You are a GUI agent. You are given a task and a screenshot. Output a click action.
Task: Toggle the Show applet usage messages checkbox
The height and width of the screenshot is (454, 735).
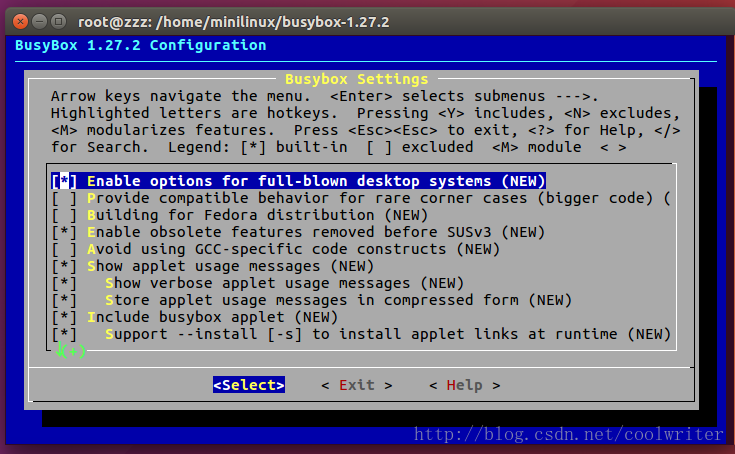click(x=64, y=266)
